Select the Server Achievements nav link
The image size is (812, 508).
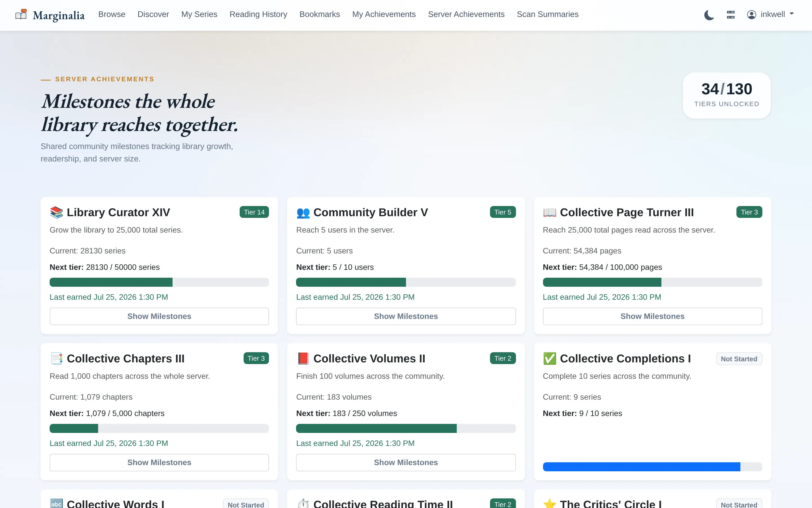466,14
